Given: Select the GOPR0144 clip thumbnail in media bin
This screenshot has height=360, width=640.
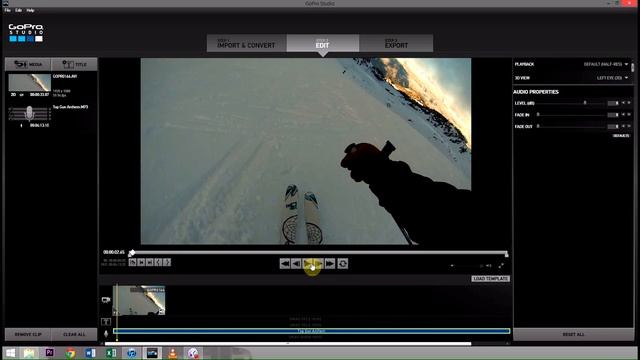Looking at the screenshot, I should coord(29,82).
